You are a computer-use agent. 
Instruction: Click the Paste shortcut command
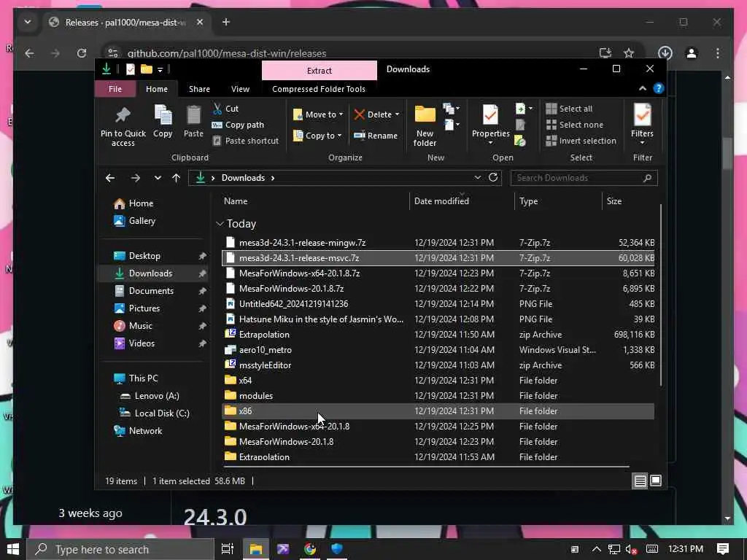pos(245,141)
